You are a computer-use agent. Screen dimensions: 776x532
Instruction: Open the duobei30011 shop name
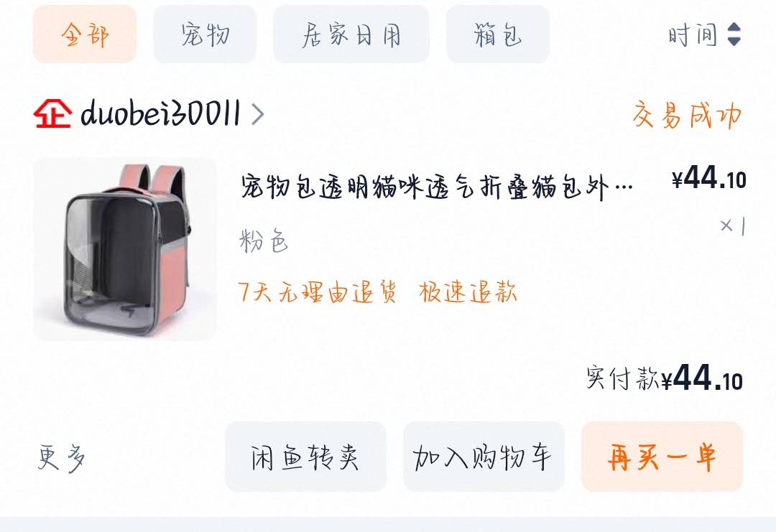point(160,113)
